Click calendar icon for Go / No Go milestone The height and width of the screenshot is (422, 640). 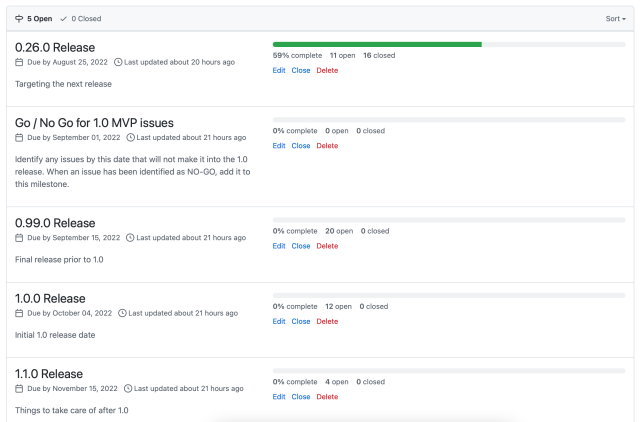[19, 138]
